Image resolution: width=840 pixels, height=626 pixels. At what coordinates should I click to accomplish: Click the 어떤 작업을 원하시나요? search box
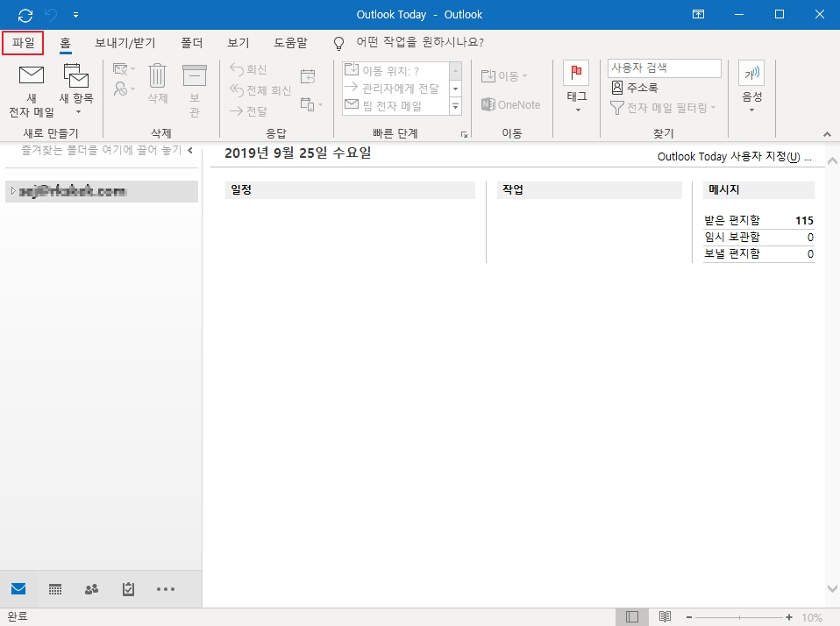click(x=420, y=42)
